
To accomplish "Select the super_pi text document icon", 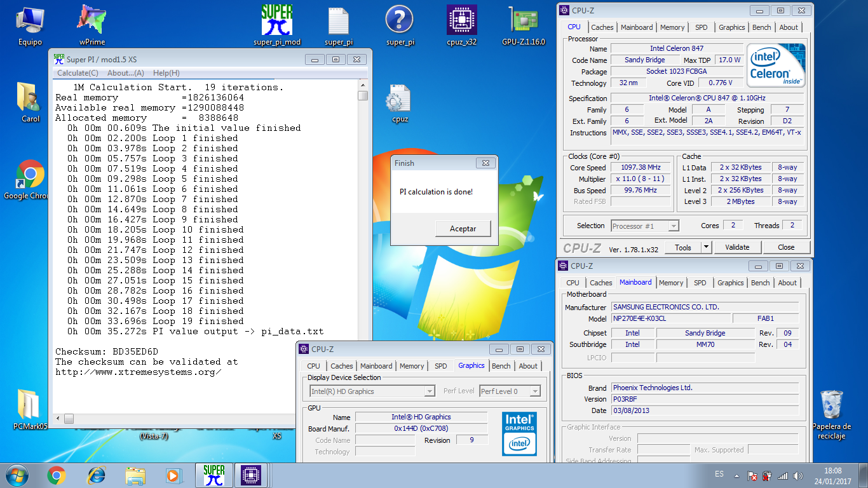I will [x=339, y=27].
